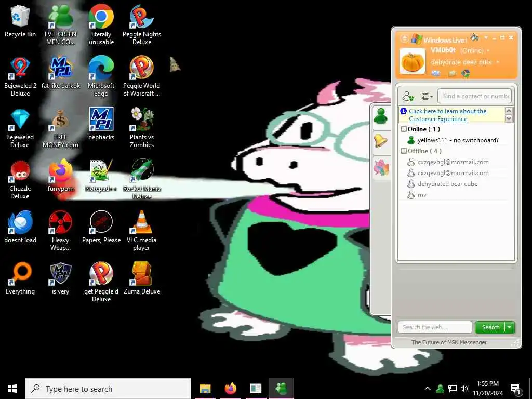532x399 pixels.
Task: Select the fat like darkok desktop icon
Action: click(x=60, y=73)
